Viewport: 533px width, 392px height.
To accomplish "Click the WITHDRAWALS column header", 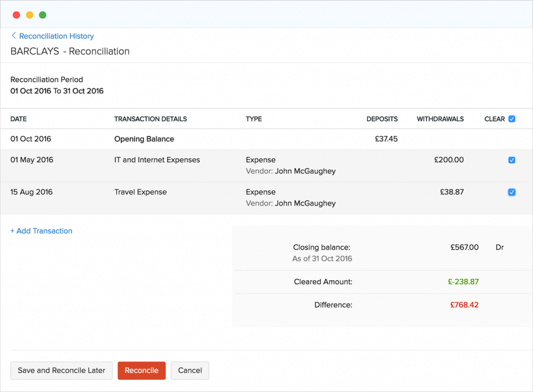I will pyautogui.click(x=440, y=119).
